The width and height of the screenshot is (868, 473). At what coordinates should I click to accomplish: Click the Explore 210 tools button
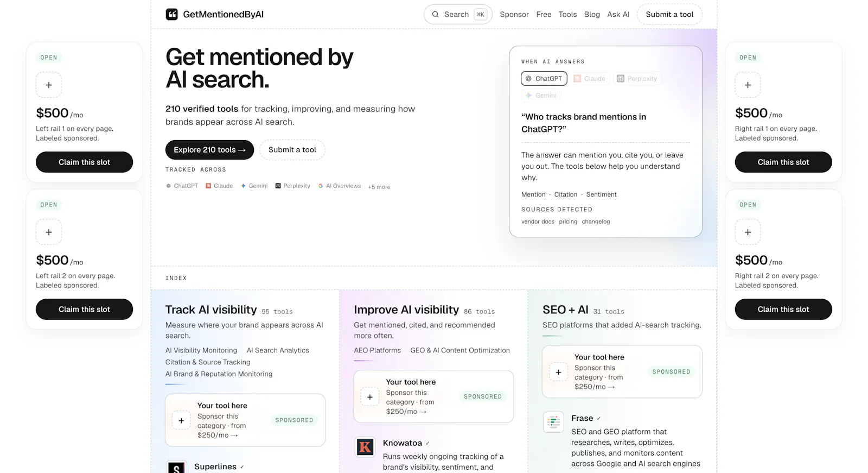209,150
